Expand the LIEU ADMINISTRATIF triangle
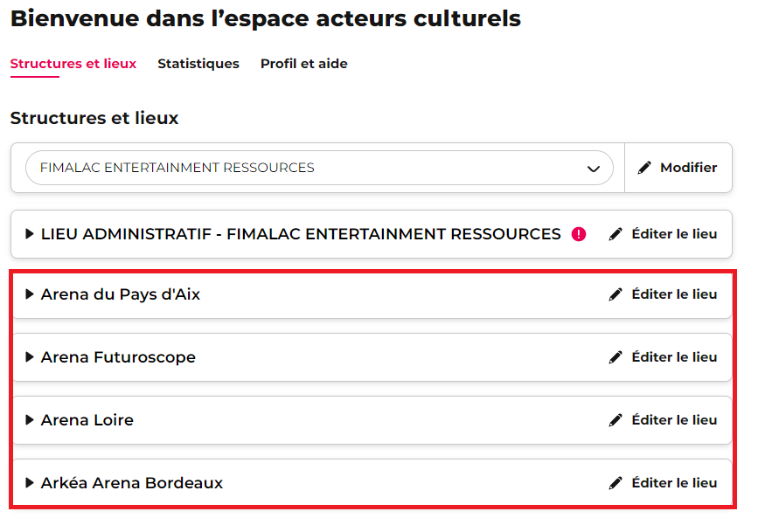The height and width of the screenshot is (532, 765). click(x=29, y=234)
